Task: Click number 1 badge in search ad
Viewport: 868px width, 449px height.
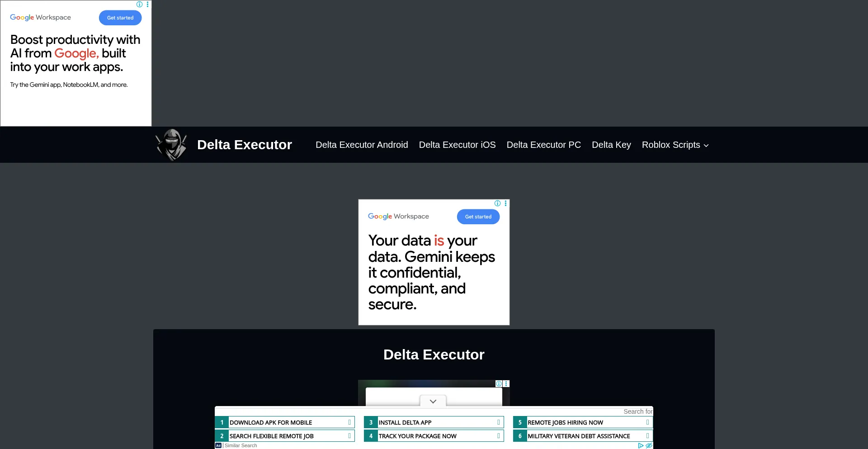Action: pos(222,422)
